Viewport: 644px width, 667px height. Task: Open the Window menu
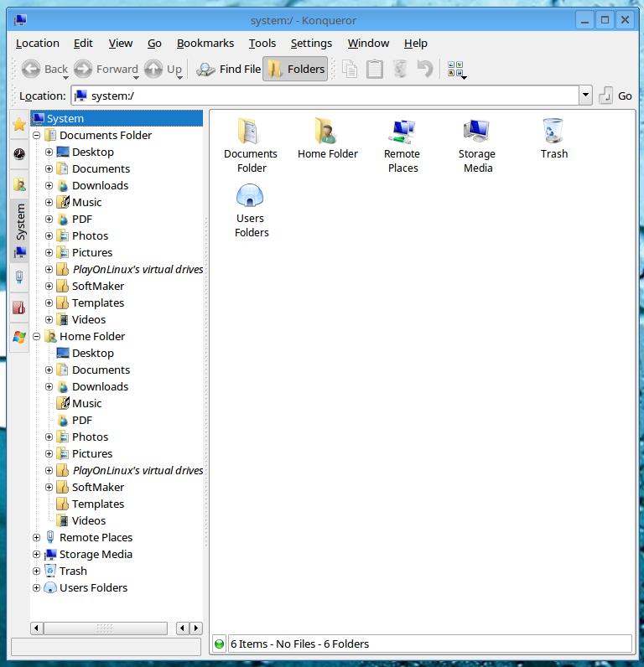[x=368, y=43]
